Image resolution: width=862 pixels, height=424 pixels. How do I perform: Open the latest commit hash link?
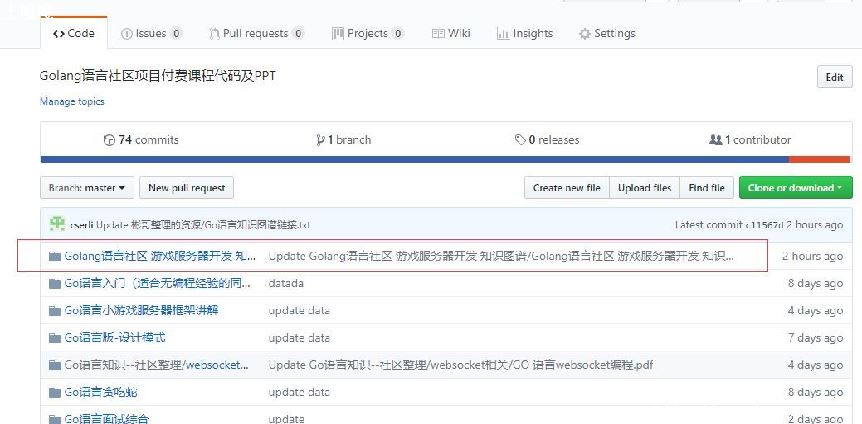765,225
